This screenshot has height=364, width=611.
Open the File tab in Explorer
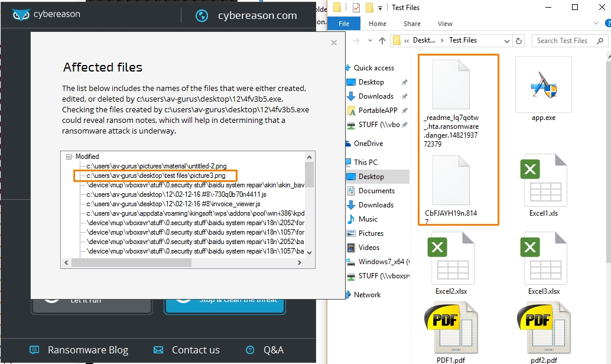(x=344, y=24)
